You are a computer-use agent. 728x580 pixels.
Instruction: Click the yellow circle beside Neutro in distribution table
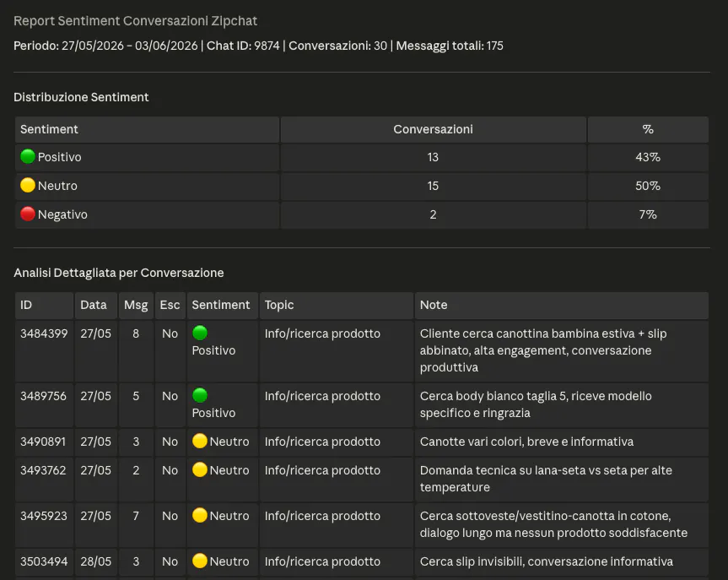(x=28, y=185)
